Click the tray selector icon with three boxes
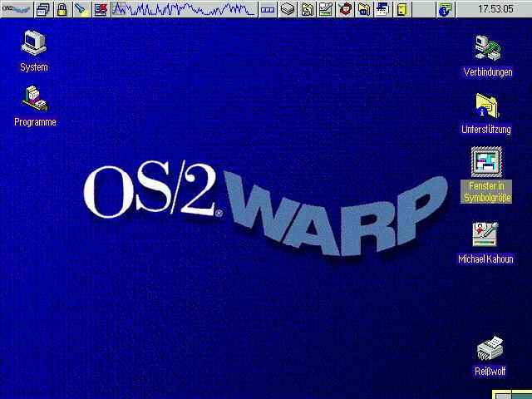Image resolution: width=532 pixels, height=399 pixels. click(x=268, y=9)
